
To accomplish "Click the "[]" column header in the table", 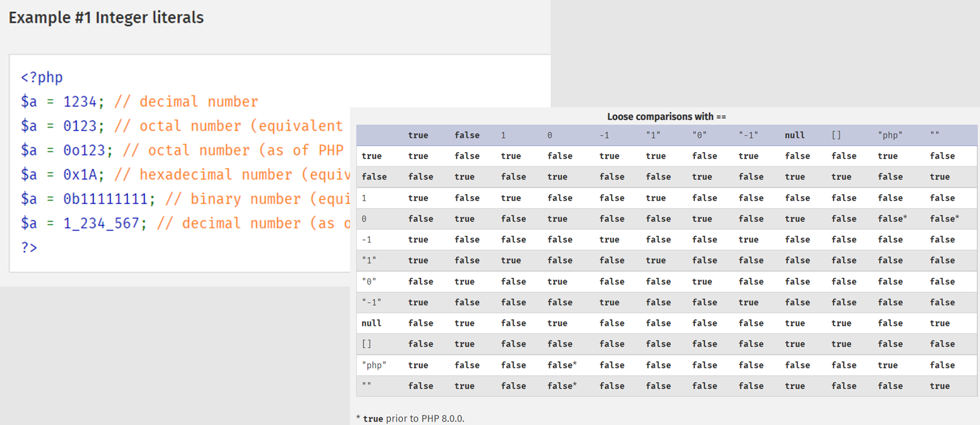I will (x=836, y=135).
